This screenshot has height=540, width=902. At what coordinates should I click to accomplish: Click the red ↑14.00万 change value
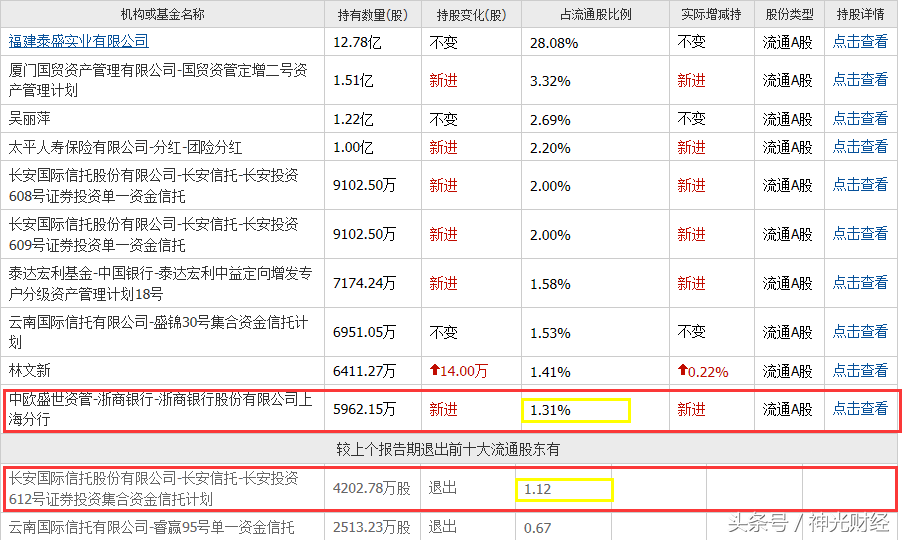coord(458,371)
